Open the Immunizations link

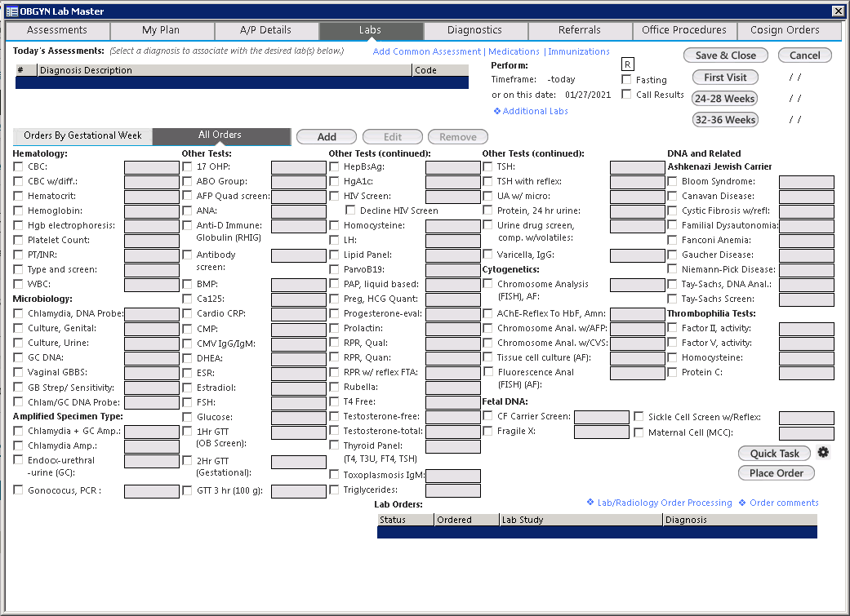point(578,51)
